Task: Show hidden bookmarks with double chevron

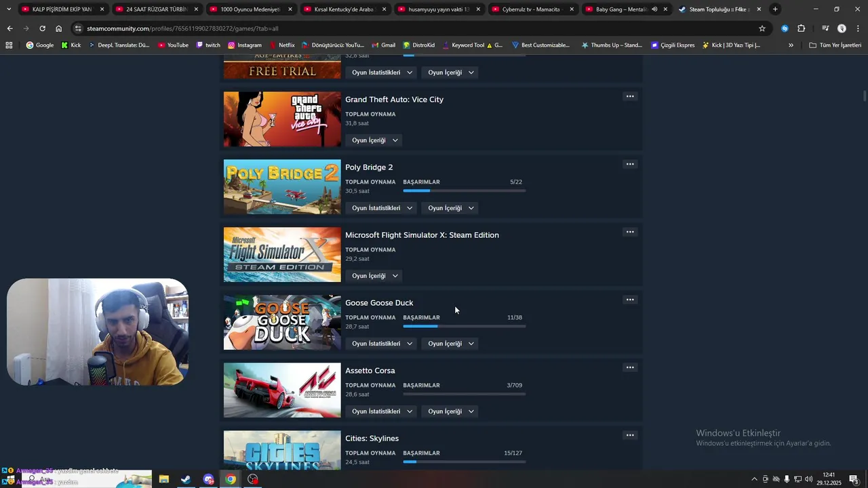Action: (x=791, y=45)
